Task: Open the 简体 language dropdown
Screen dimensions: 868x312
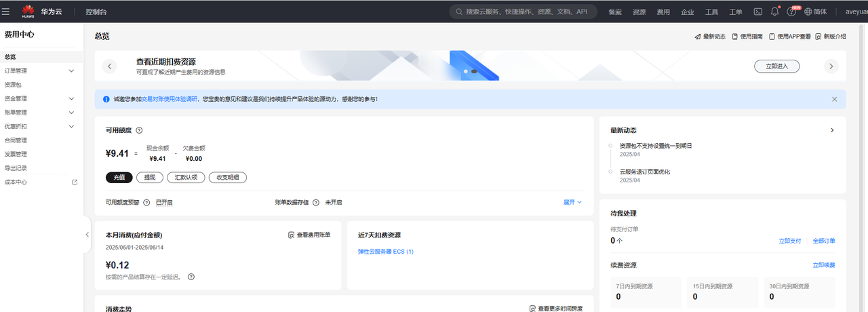Action: coord(820,12)
